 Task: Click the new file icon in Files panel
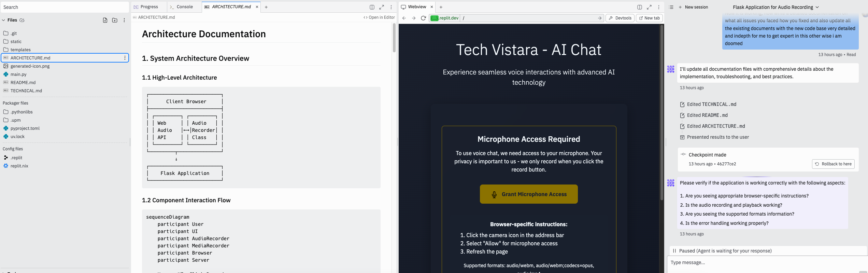[105, 20]
